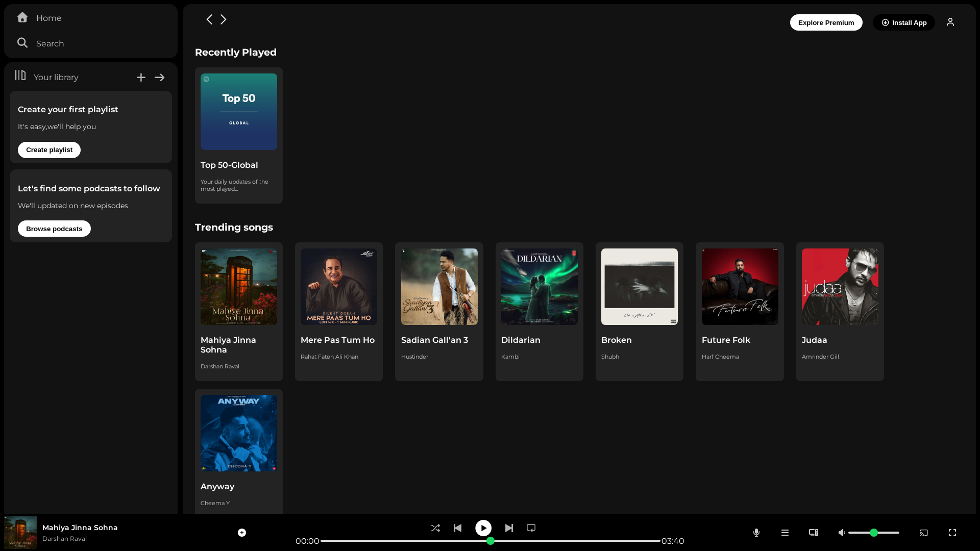Expand library with right arrow icon
Viewport: 980px width, 551px height.
click(160, 78)
